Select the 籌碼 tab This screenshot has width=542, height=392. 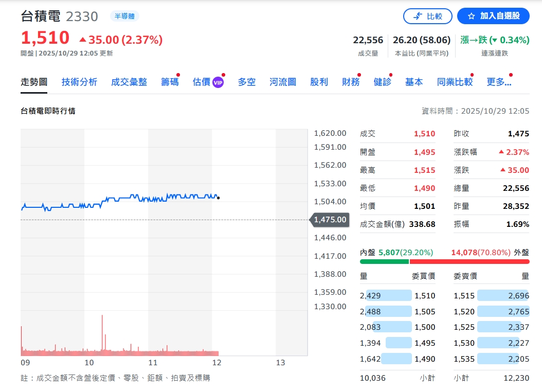click(170, 82)
